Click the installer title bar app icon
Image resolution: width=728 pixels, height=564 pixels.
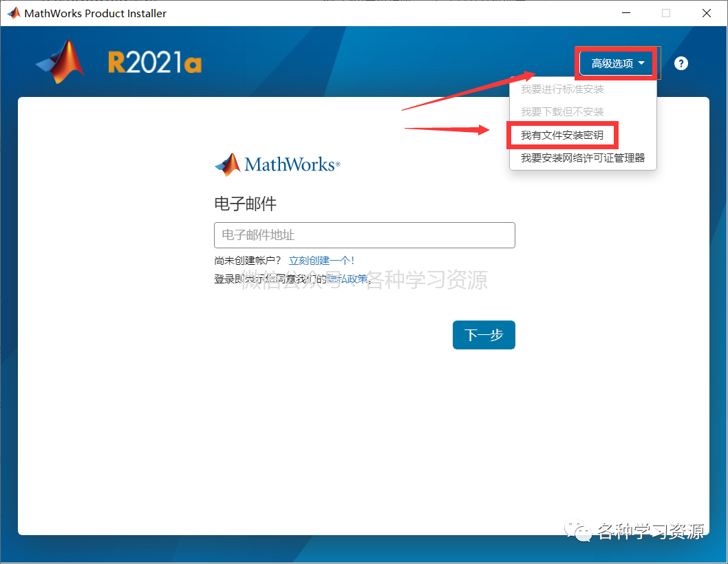click(x=14, y=13)
